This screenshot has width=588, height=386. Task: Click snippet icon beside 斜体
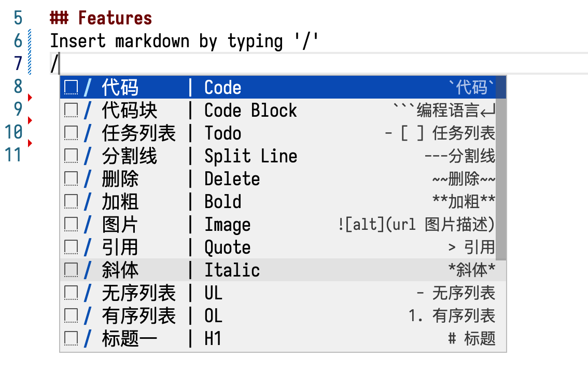point(71,270)
